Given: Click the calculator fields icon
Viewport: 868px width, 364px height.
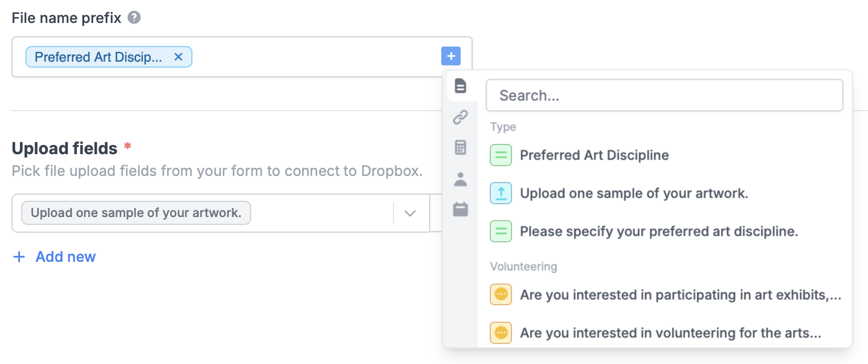Looking at the screenshot, I should point(461,147).
